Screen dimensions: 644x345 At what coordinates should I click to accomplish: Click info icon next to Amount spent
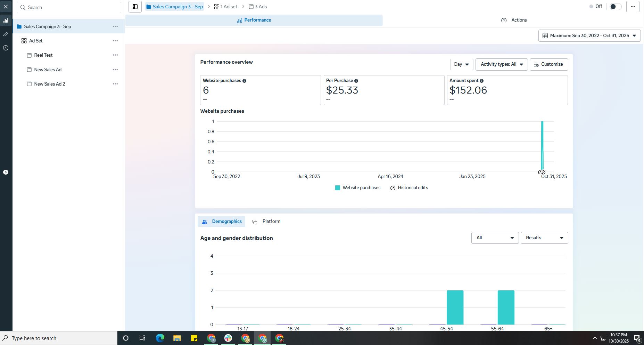click(481, 81)
